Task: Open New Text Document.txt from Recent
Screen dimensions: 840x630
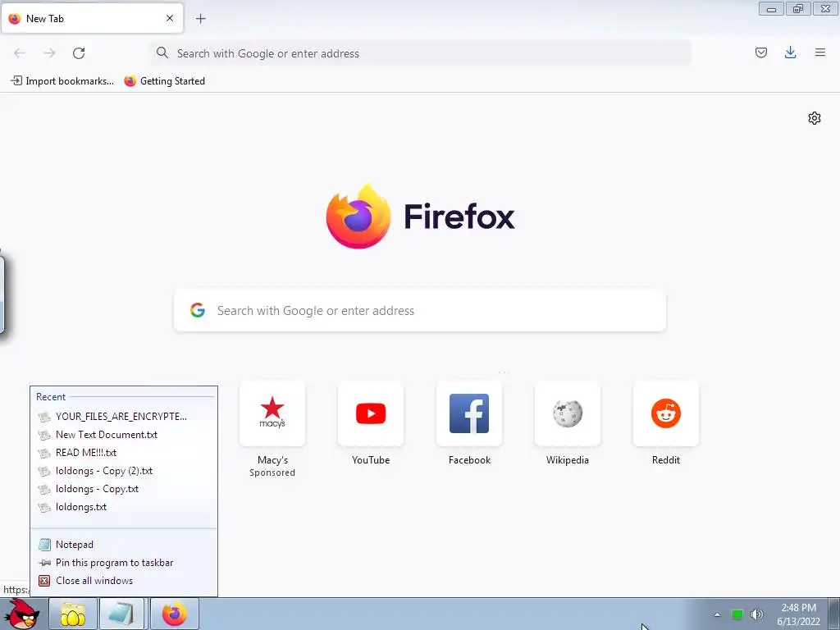Action: 124,435
